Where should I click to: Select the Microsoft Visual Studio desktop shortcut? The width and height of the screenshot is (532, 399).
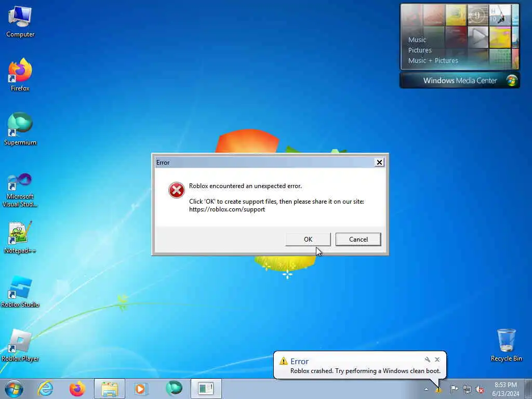click(20, 190)
